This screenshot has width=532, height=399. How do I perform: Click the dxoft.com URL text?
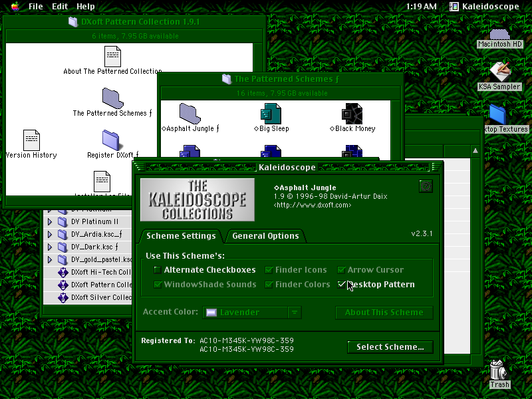click(313, 205)
